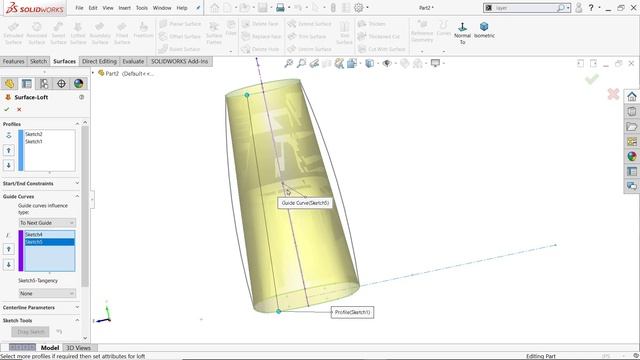Open SOLIDWORKS Add-Ins tab
640x360 pixels.
(x=180, y=61)
